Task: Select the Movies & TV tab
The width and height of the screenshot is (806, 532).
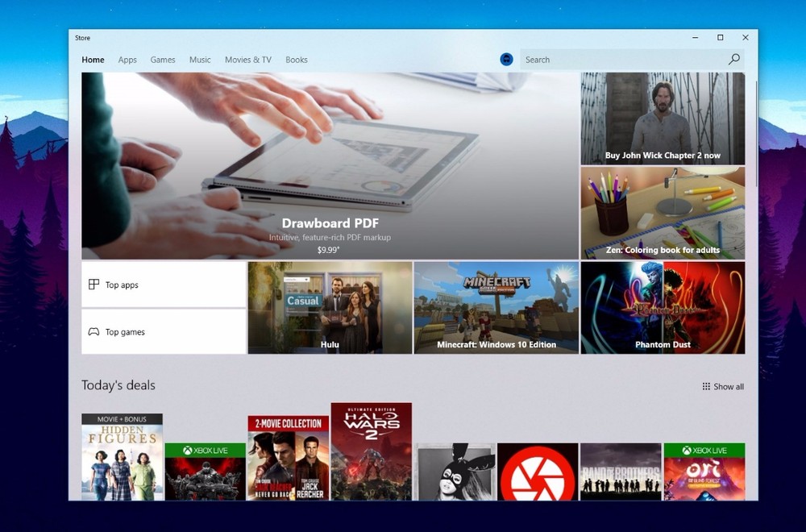Action: [247, 60]
